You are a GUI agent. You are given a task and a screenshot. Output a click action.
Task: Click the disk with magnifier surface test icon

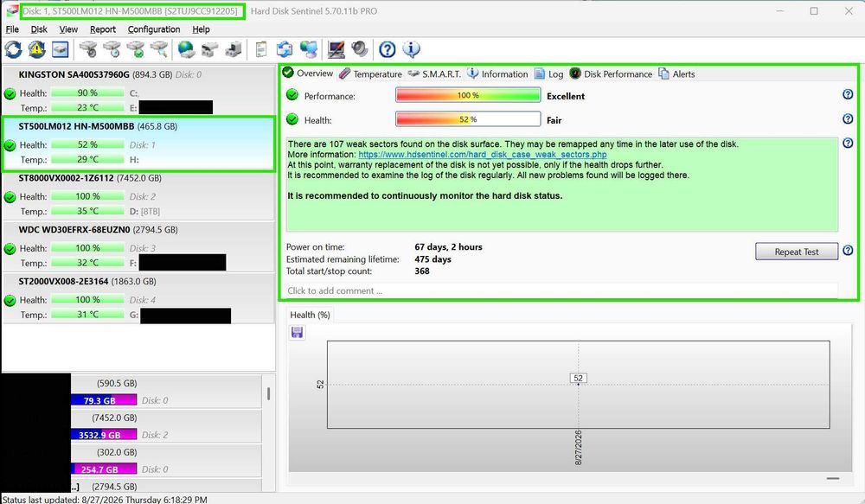pyautogui.click(x=159, y=49)
